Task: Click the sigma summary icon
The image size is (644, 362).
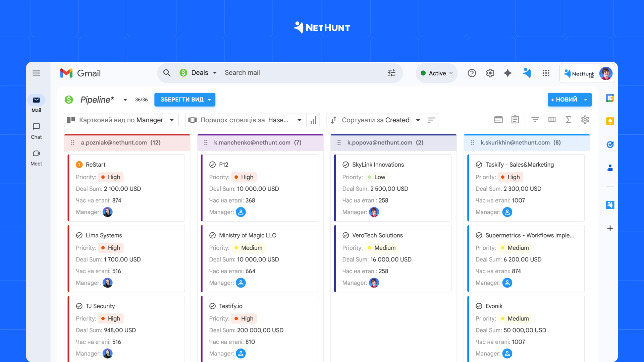Action: (568, 120)
